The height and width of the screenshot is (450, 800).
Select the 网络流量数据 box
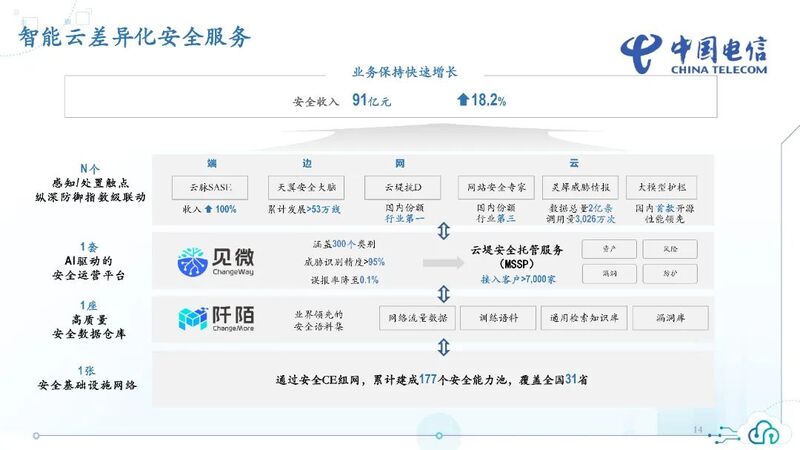(417, 318)
